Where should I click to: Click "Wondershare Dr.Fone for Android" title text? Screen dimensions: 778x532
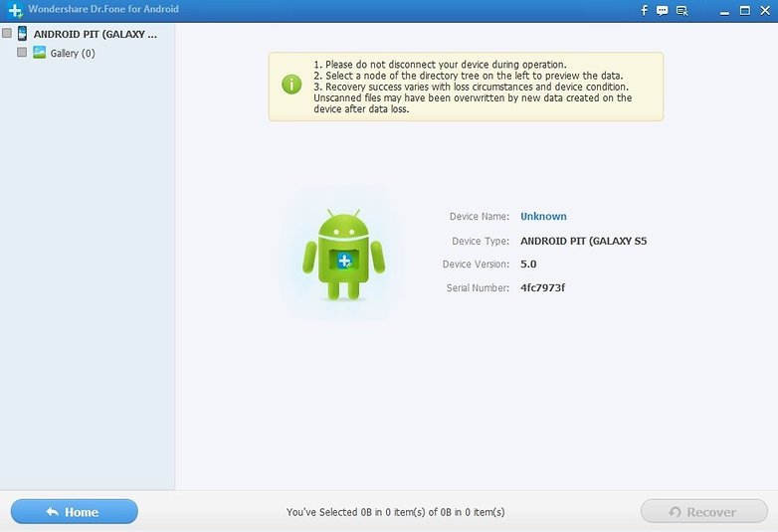pos(103,9)
